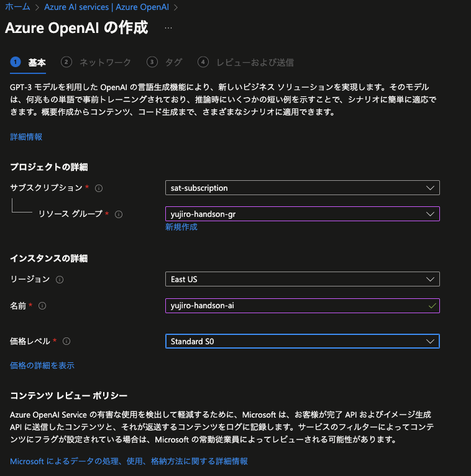
Task: Open 価格の詳細を表示 link
Action: pyautogui.click(x=42, y=365)
